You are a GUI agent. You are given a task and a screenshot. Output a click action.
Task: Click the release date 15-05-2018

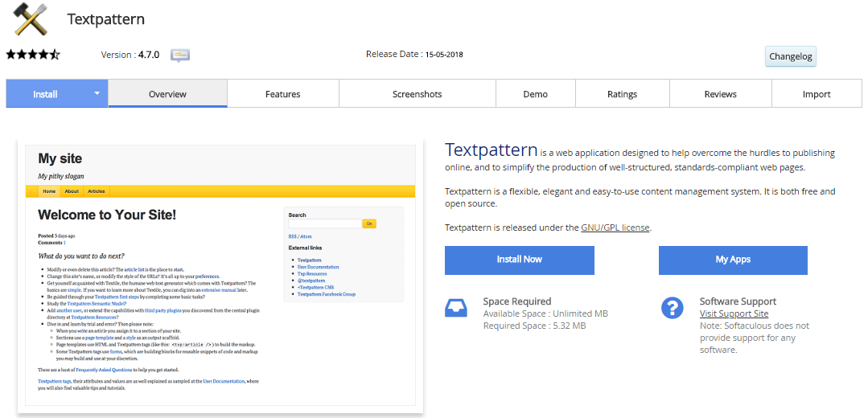click(x=445, y=55)
